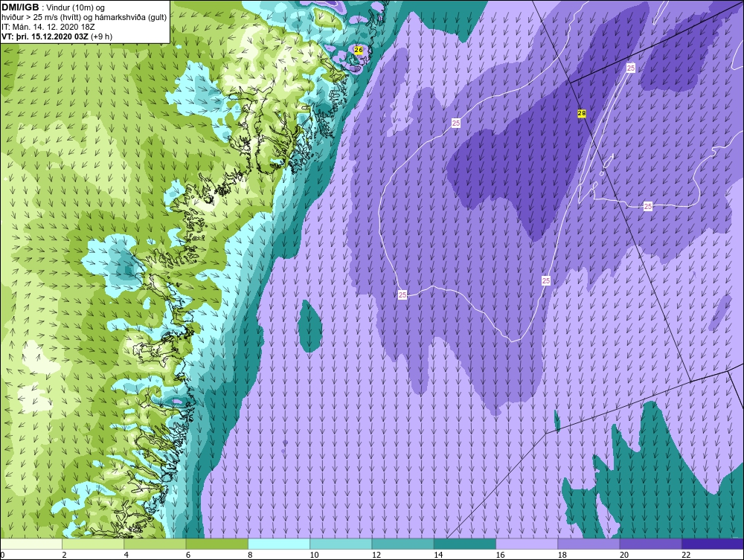The width and height of the screenshot is (744, 560).
Task: Select the pale lavender 16–18 m/s legend swatch
Action: point(527,544)
